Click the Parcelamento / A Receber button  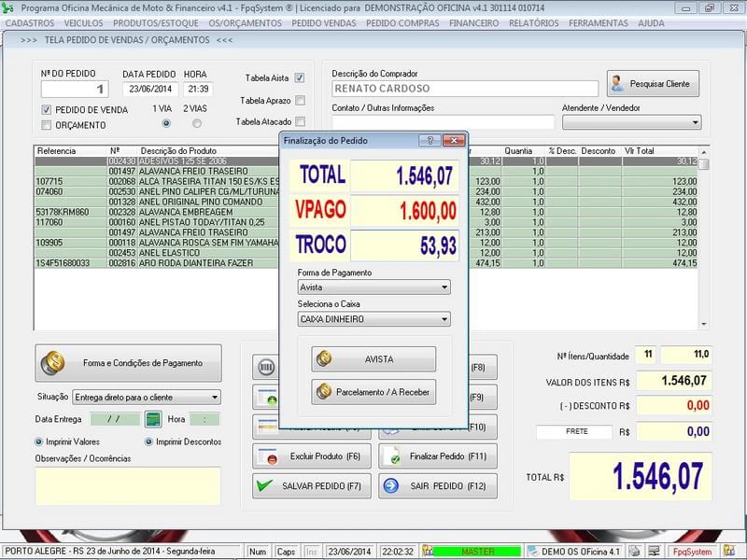tap(374, 391)
